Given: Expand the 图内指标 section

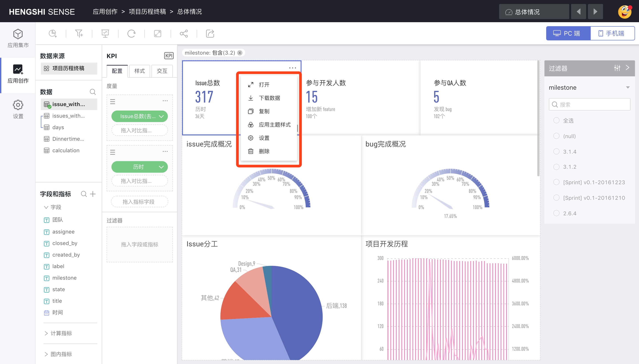Looking at the screenshot, I should [46, 354].
